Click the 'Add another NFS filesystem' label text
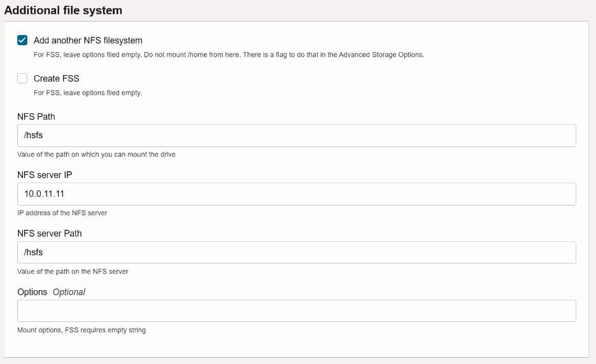This screenshot has width=596, height=364. point(88,40)
